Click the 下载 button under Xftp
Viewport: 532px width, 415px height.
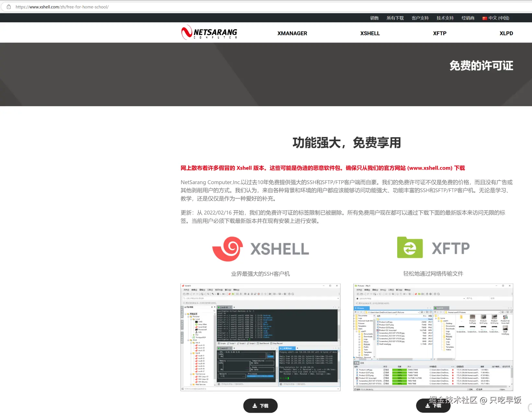coord(433,406)
